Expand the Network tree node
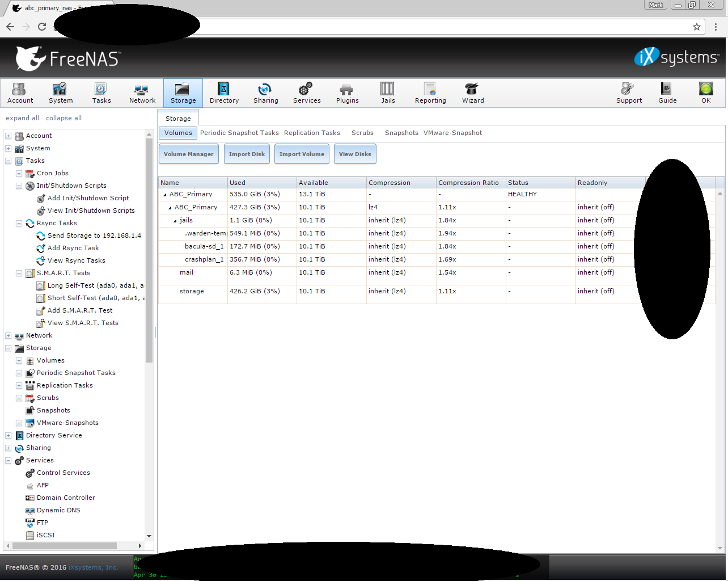The height and width of the screenshot is (581, 728). tap(8, 336)
